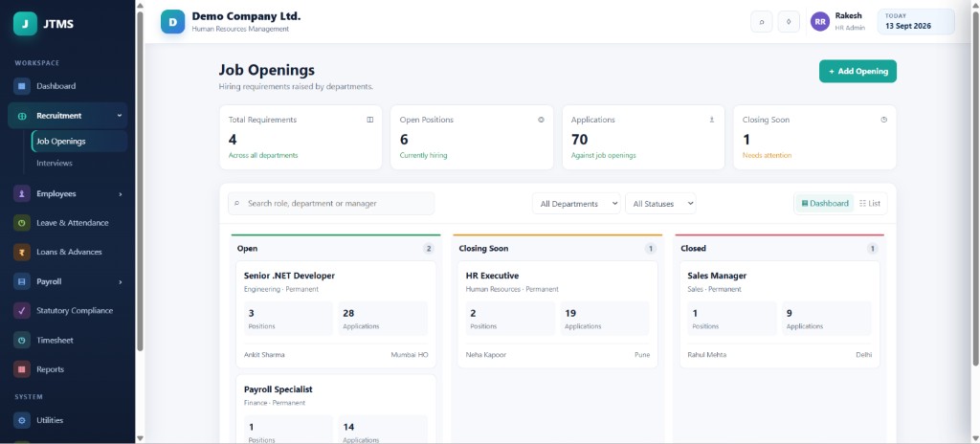Click the search icon in top header
Screen dimensions: 980x444
click(x=761, y=22)
